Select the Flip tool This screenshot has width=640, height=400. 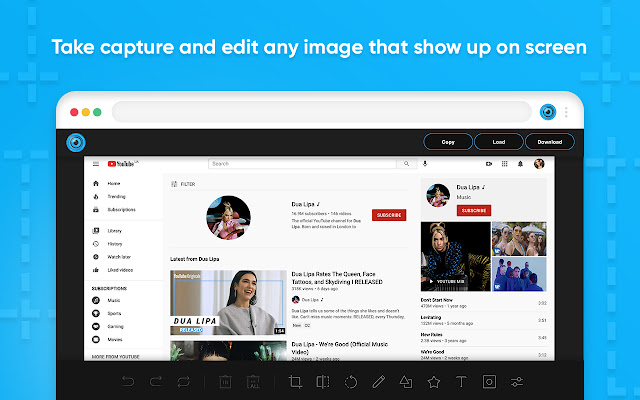(x=323, y=382)
